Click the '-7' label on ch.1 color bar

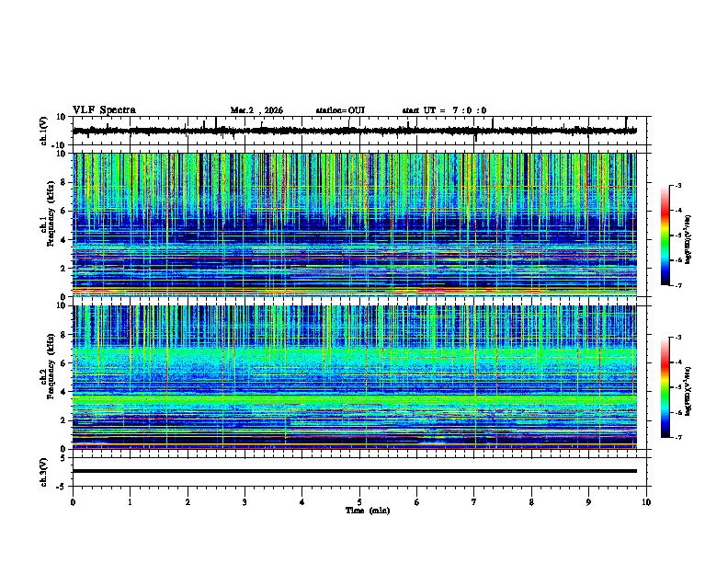tap(678, 285)
